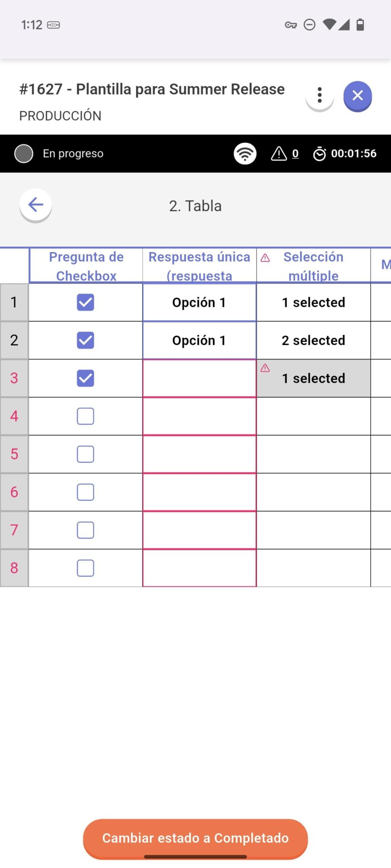Tap the stopwatch timer icon
This screenshot has height=868, width=391.
click(x=319, y=154)
